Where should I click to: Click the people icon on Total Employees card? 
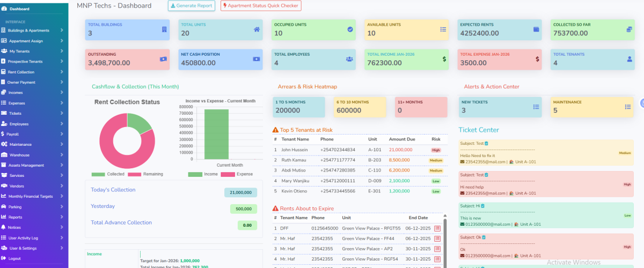pyautogui.click(x=350, y=59)
